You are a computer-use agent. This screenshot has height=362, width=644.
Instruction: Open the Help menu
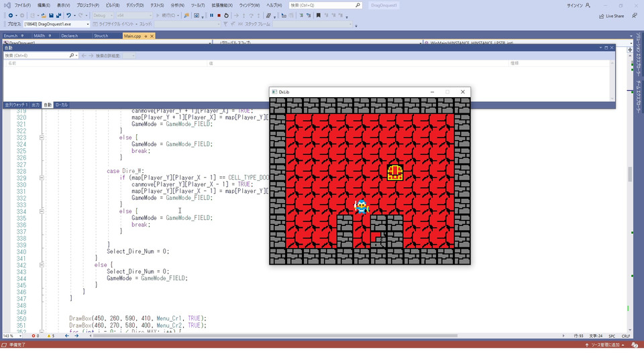(x=274, y=5)
